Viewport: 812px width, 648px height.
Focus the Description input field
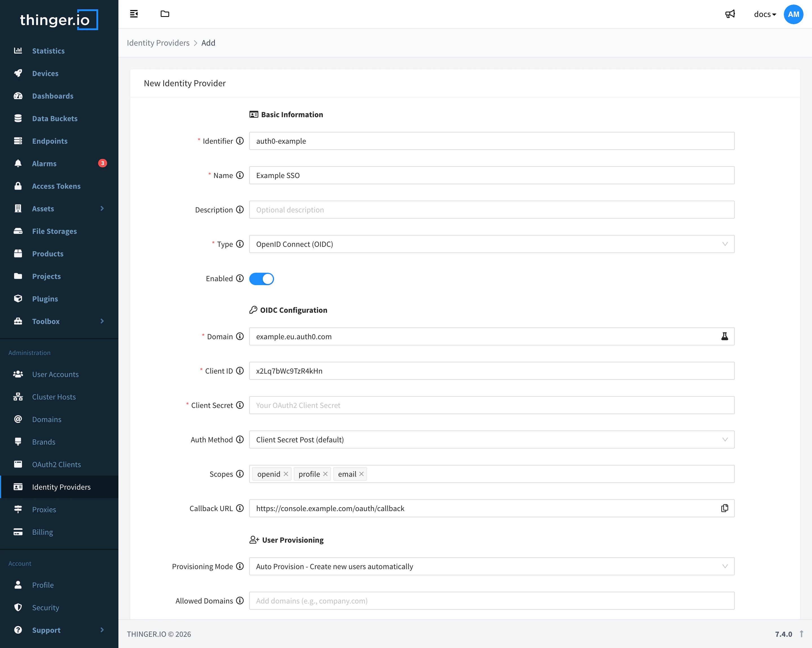pos(491,210)
